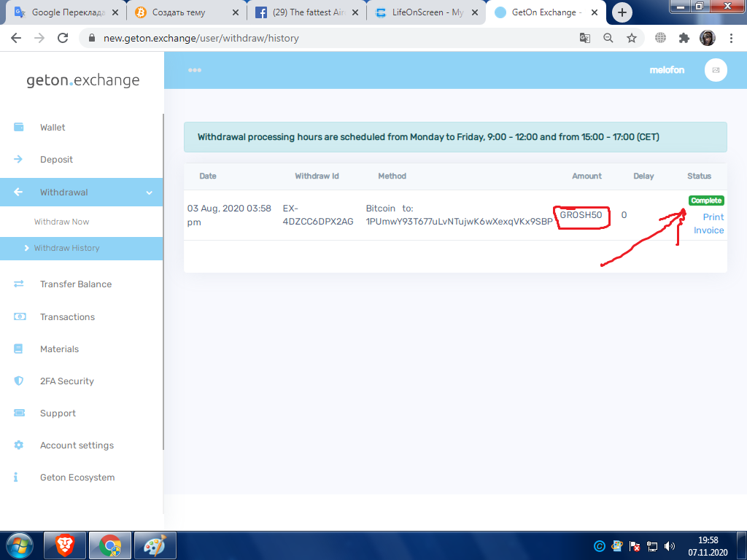Screen dimensions: 747x560
Task: Click the withdraw ID EX-4DZCC6DPX2AG
Action: [318, 215]
